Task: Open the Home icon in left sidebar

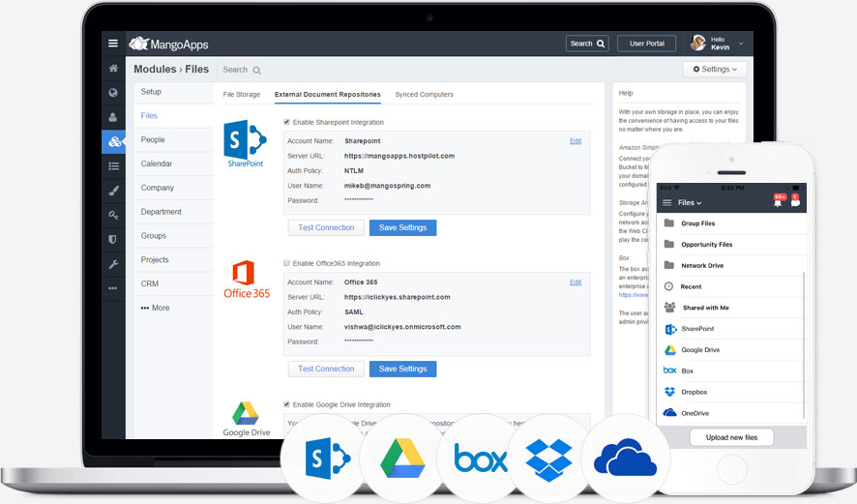Action: (x=113, y=69)
